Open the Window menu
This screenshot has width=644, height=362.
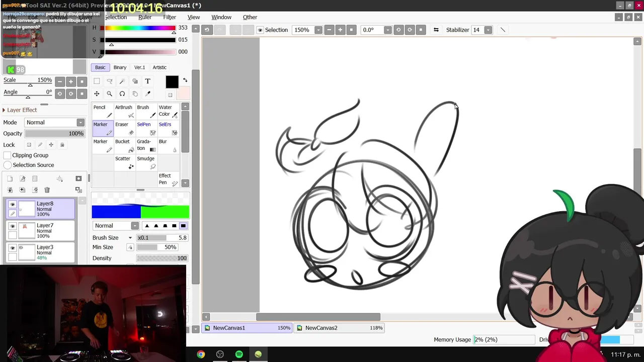(x=221, y=17)
